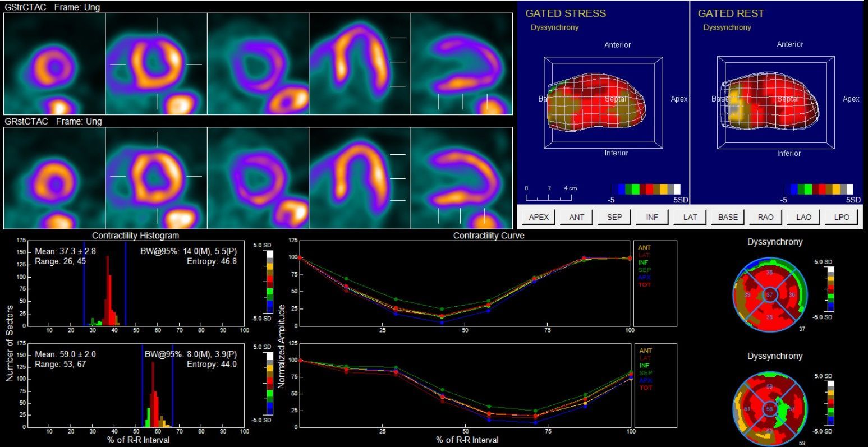868x447 pixels.
Task: Click the Gated Stress 3D heart model
Action: pyautogui.click(x=596, y=104)
